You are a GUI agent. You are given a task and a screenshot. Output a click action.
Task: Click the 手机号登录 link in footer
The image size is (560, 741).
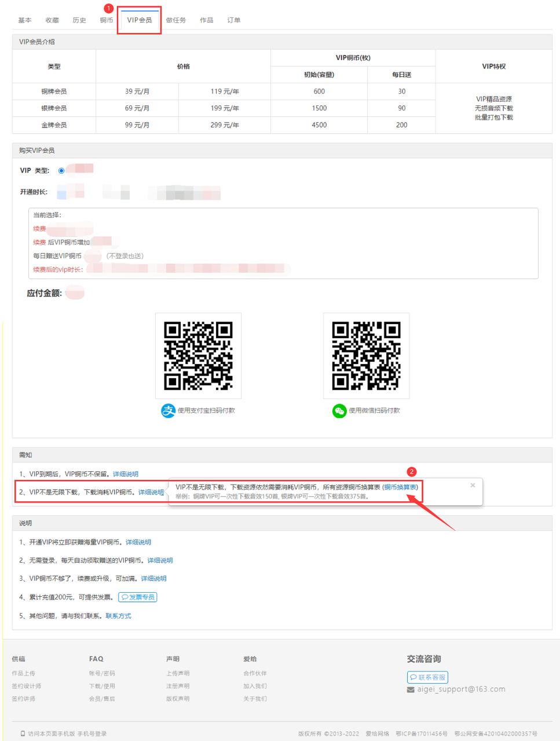(92, 733)
